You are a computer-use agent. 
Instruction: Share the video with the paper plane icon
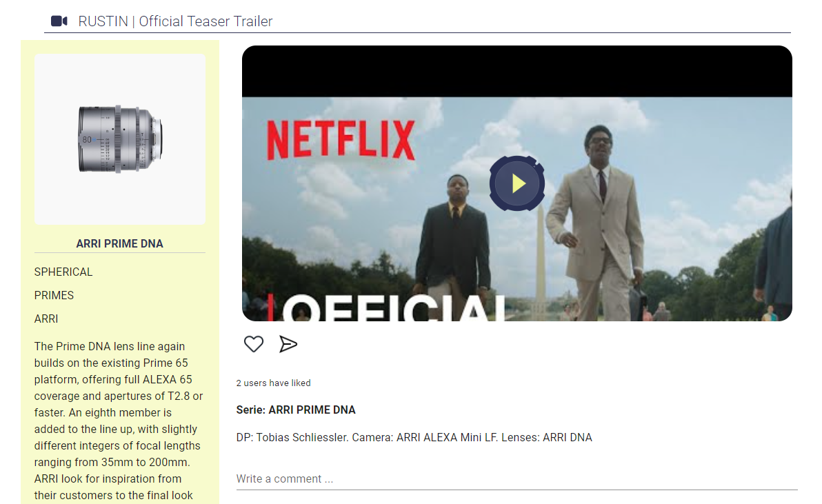point(288,343)
